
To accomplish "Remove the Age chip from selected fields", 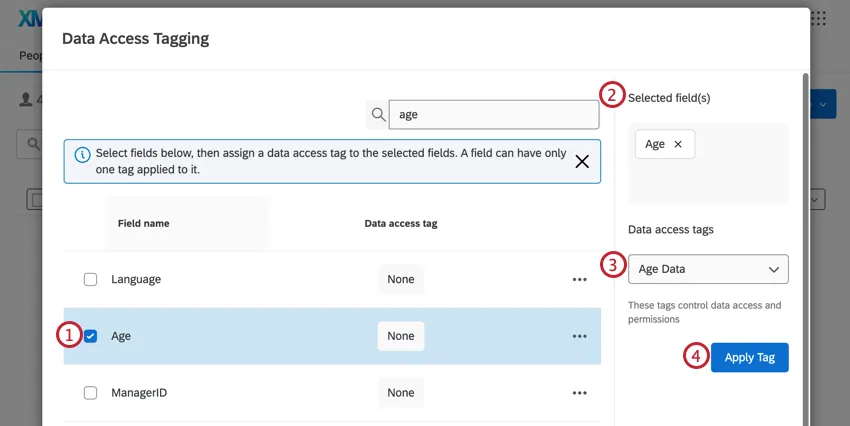I will pyautogui.click(x=678, y=144).
